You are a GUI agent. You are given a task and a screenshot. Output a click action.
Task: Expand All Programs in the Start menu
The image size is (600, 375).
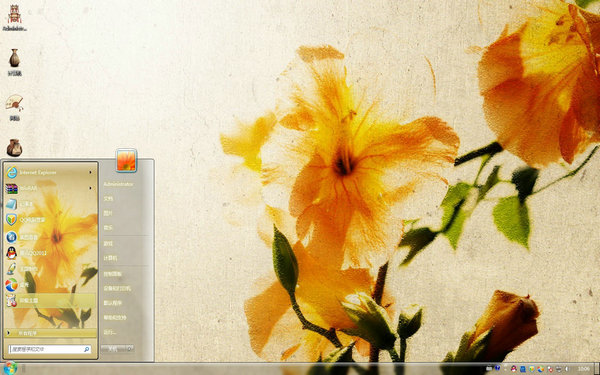pyautogui.click(x=50, y=333)
